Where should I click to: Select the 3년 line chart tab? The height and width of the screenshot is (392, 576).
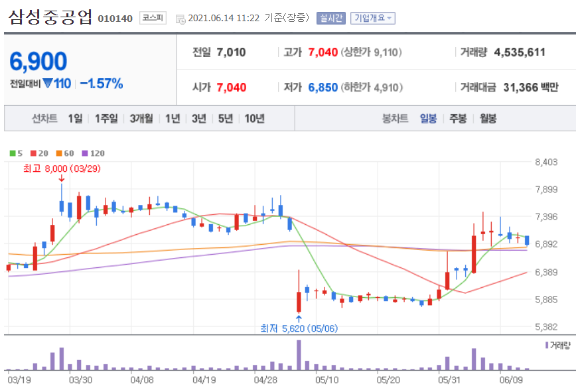pos(199,119)
